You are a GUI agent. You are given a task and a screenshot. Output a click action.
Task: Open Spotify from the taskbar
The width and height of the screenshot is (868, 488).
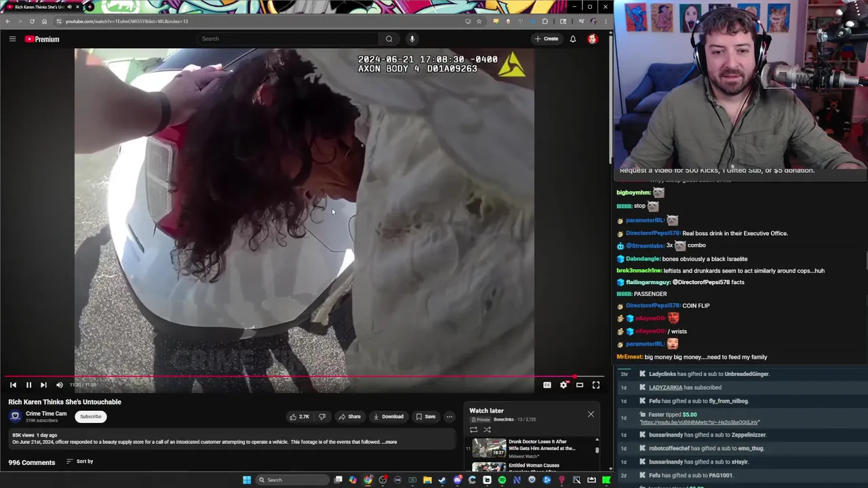coord(502,480)
